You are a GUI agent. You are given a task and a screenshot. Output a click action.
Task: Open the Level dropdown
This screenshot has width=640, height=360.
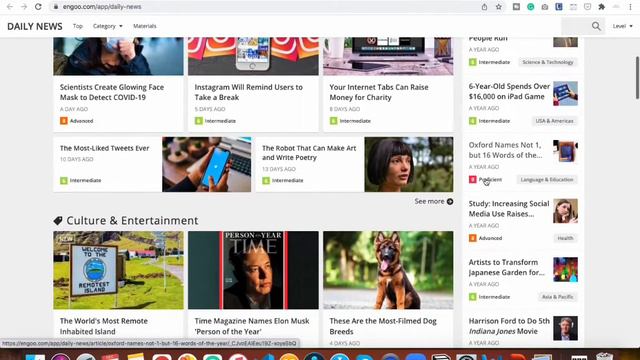tap(622, 26)
